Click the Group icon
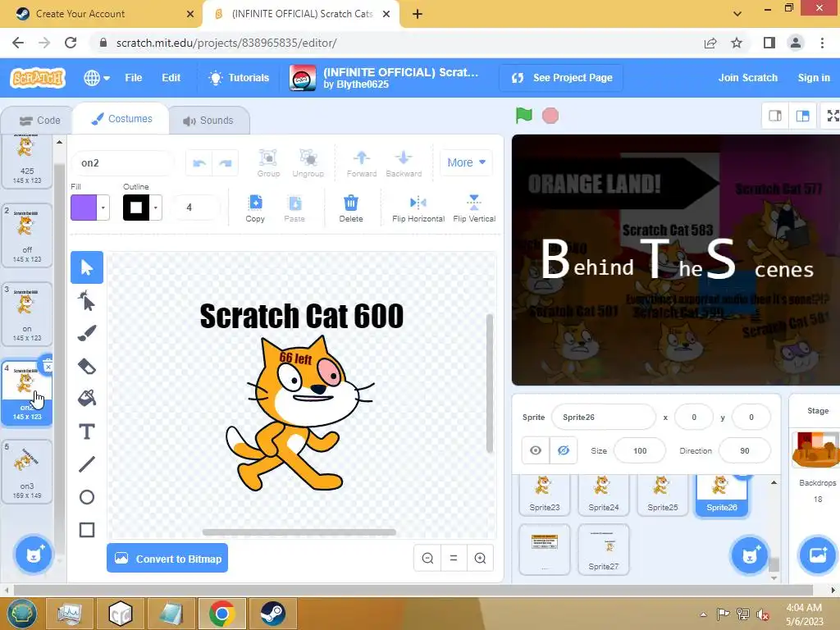 click(x=268, y=163)
